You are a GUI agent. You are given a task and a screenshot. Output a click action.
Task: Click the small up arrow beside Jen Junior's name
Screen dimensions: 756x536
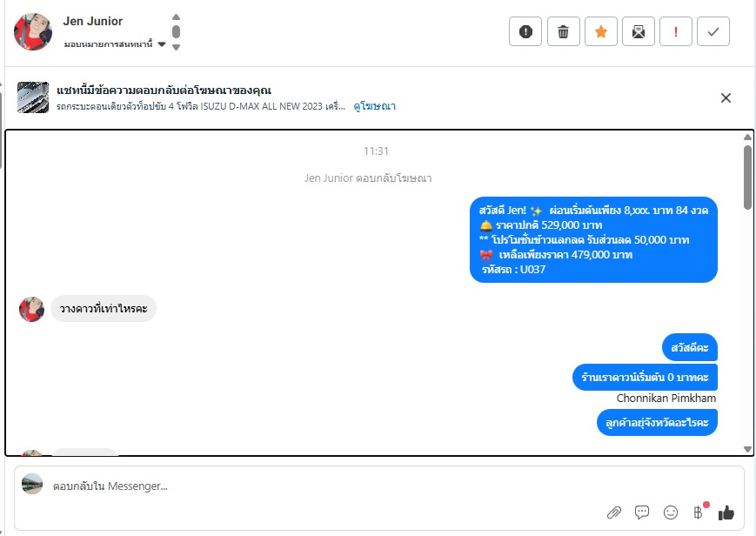(x=176, y=17)
